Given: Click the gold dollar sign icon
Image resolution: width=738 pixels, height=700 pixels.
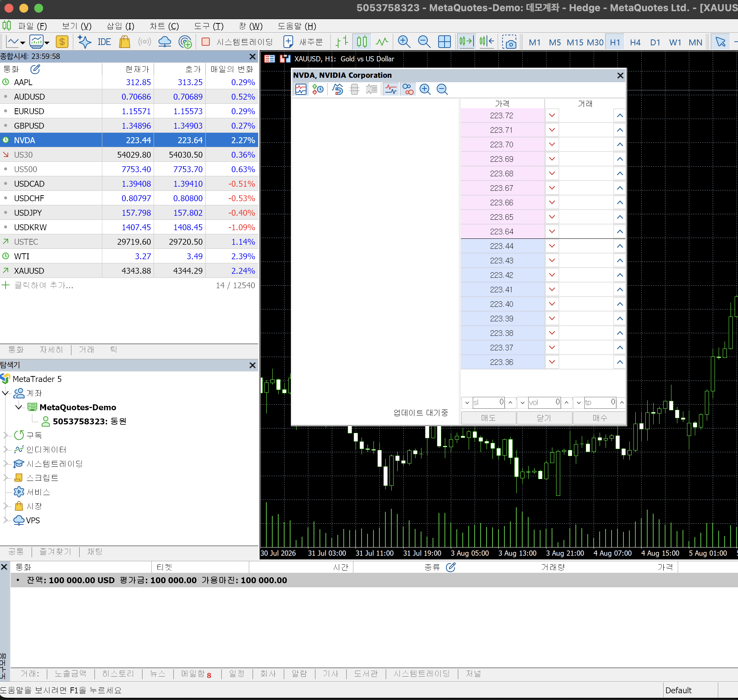Looking at the screenshot, I should click(x=62, y=42).
